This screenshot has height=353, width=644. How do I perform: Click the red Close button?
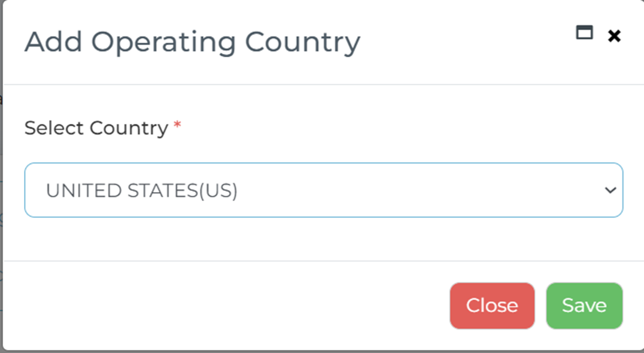click(x=492, y=305)
